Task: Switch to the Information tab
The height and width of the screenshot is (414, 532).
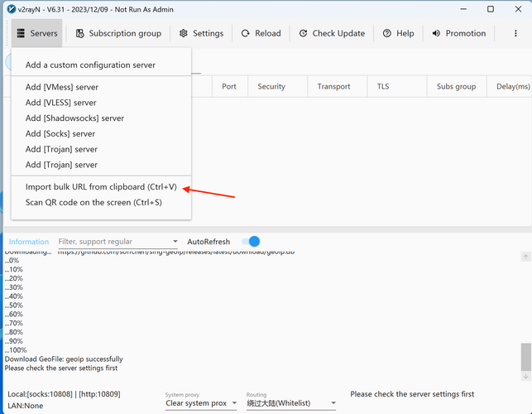Action: pyautogui.click(x=29, y=242)
